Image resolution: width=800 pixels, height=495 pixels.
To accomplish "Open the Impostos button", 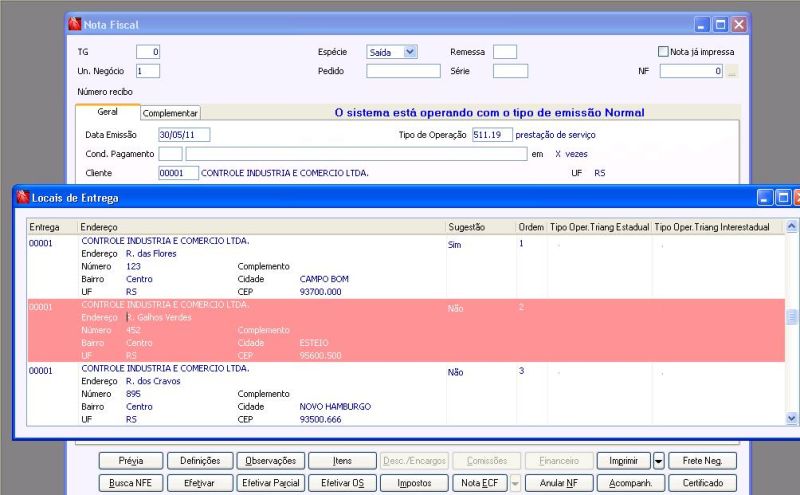I will tap(414, 483).
